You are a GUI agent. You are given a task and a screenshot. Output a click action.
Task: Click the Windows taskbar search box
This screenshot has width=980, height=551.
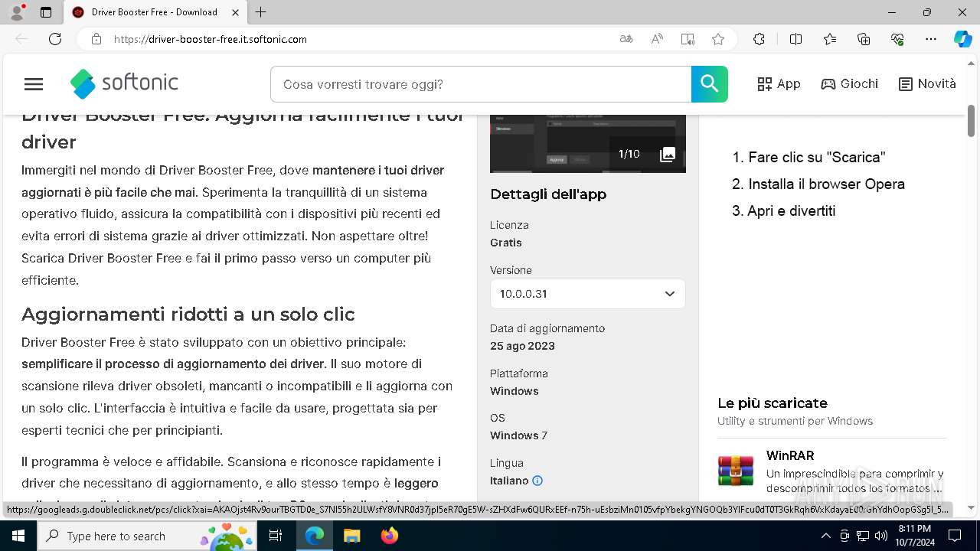[148, 536]
